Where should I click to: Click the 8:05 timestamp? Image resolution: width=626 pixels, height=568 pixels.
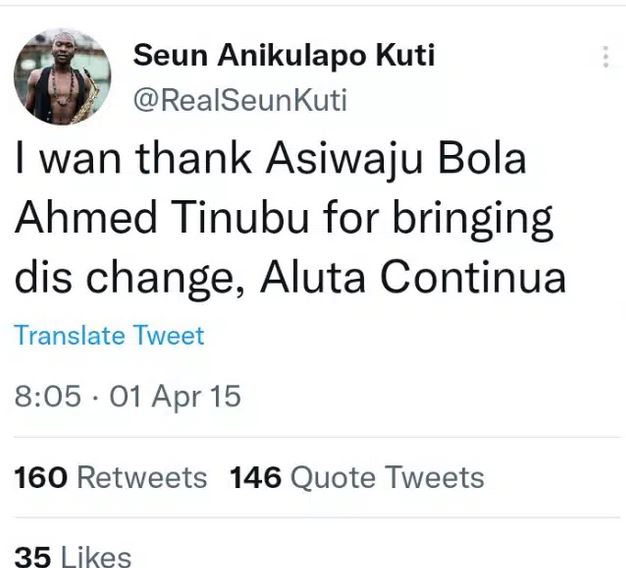tap(47, 396)
